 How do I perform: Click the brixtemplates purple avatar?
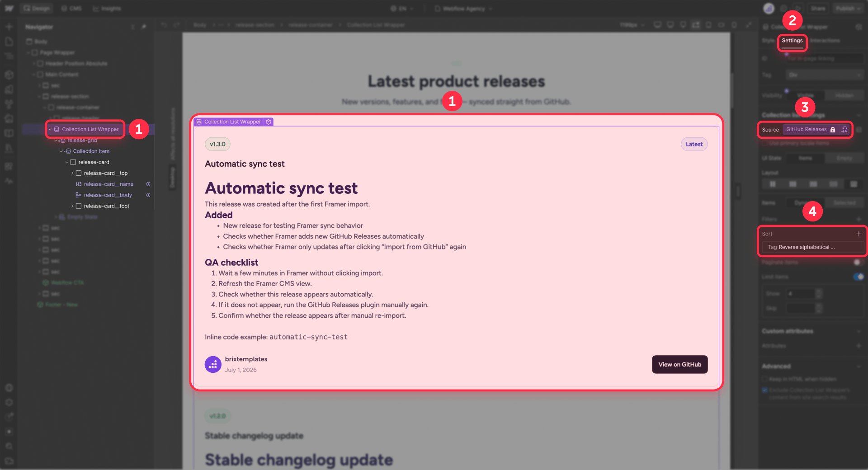pos(213,364)
